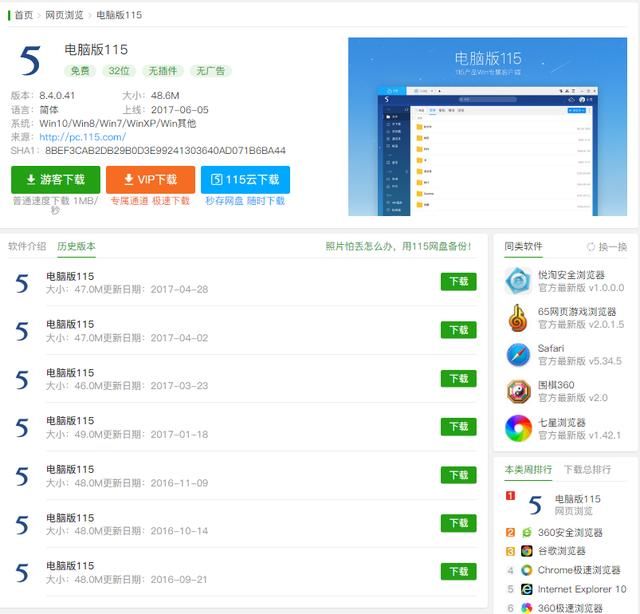Click the version number 8.4.0.41
Screen dimensions: 640x614
click(57, 96)
